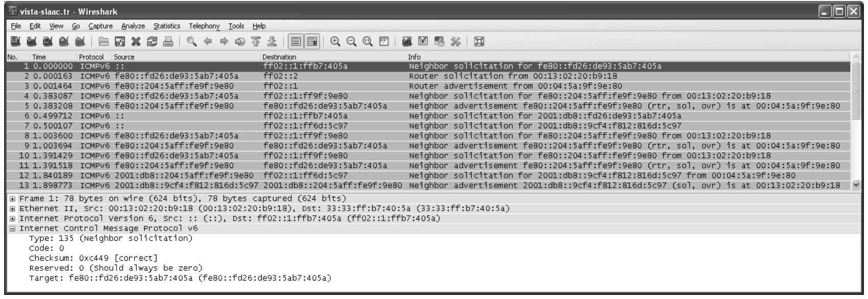
Task: Edit display filters icon
Action: click(423, 42)
